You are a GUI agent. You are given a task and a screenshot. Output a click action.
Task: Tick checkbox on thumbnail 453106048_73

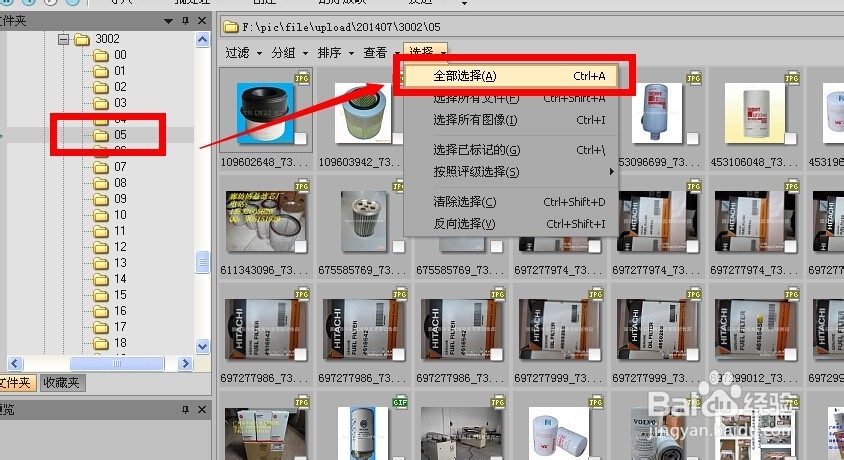pos(790,139)
